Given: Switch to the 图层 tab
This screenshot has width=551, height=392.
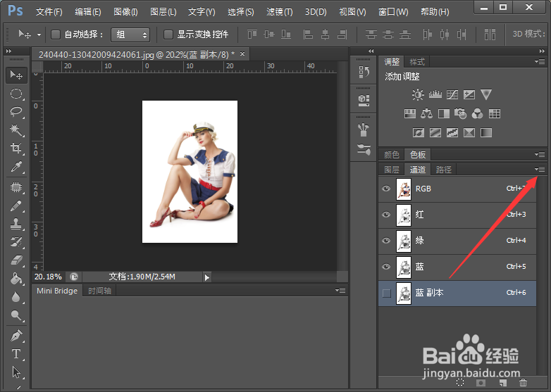Looking at the screenshot, I should (392, 170).
